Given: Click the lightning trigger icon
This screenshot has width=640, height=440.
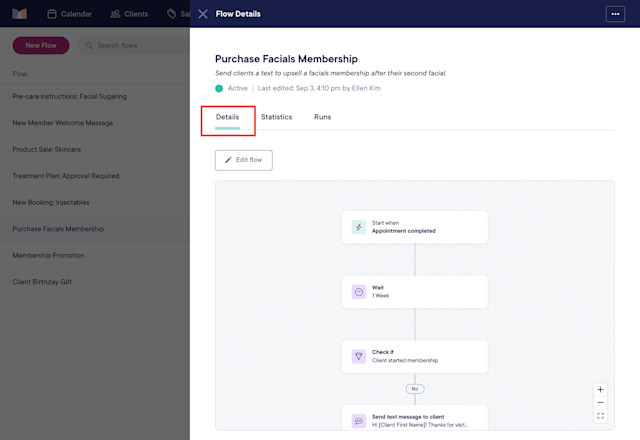Looking at the screenshot, I should click(359, 227).
